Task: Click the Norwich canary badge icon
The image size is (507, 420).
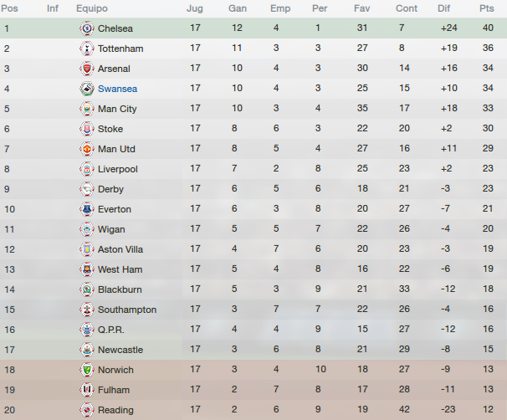Action: [87, 370]
